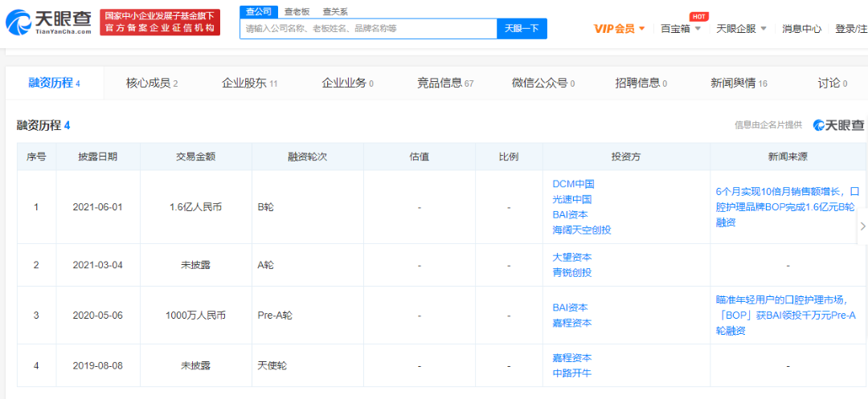The height and width of the screenshot is (399, 868).
Task: Click the 比例 column header
Action: pos(509,157)
